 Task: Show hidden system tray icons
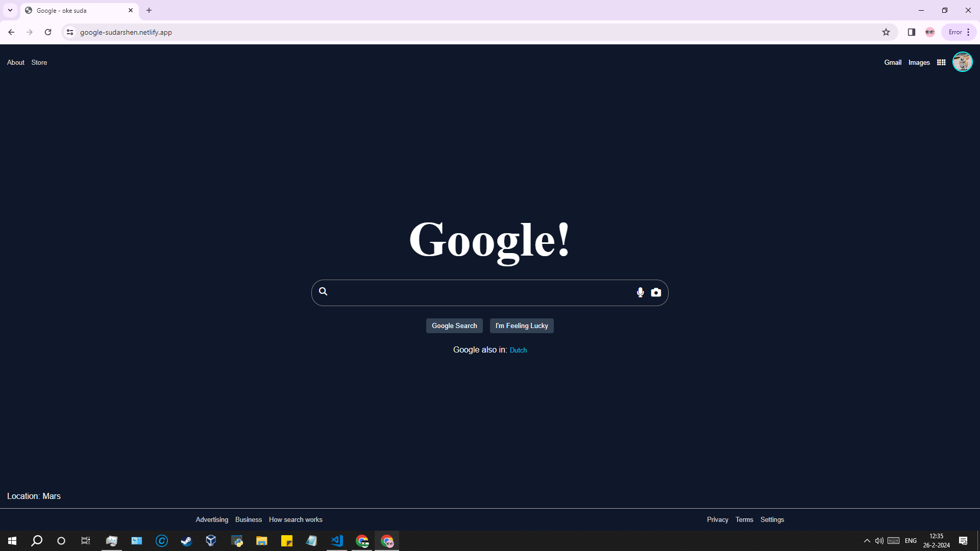coord(867,541)
